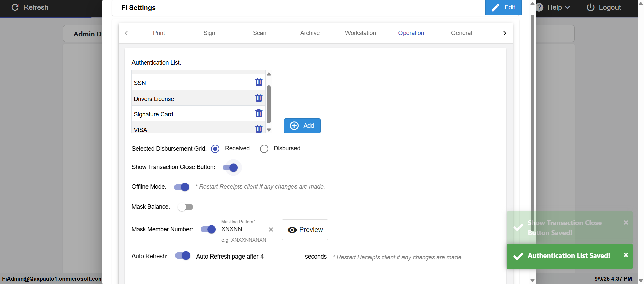
Task: Delete SSN from the Authentication List
Action: (x=259, y=82)
